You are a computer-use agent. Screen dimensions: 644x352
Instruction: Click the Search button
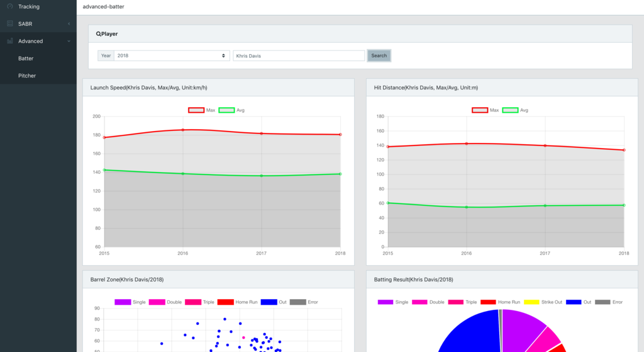(x=379, y=55)
